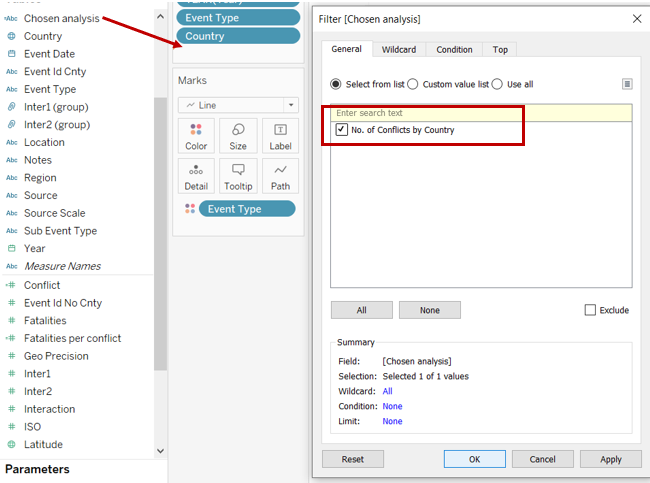Screen dimensions: 650x483
Task: Click the Limit None link in Summary
Action: point(392,421)
